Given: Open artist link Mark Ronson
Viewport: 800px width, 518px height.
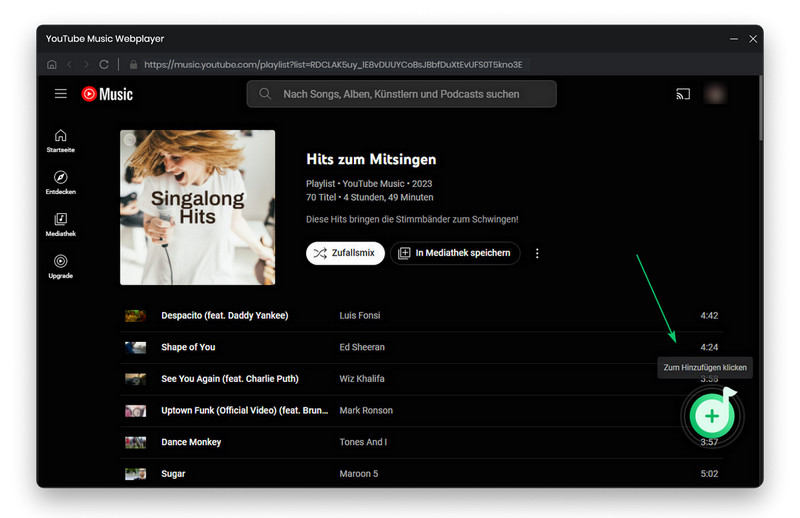Looking at the screenshot, I should pos(366,410).
